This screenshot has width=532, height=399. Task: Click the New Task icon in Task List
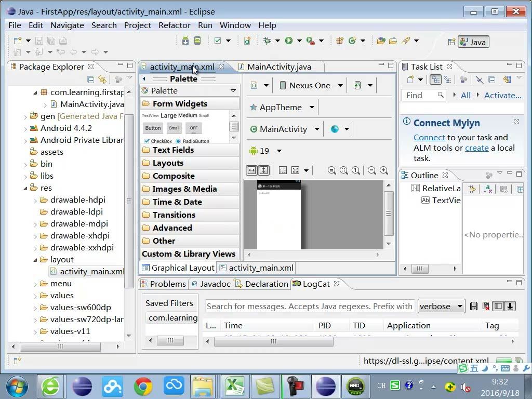pos(410,79)
